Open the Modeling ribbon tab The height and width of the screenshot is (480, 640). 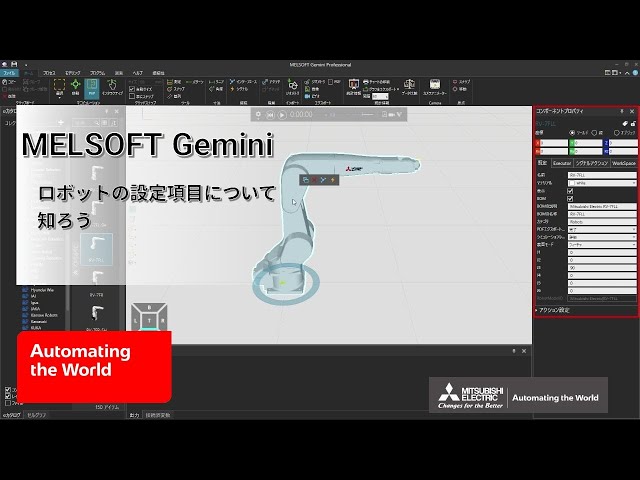coord(73,73)
